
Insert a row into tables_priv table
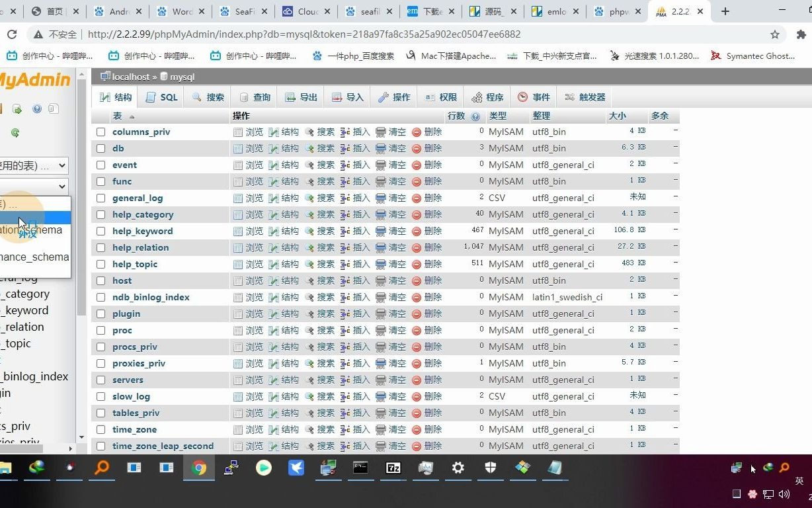pos(355,413)
